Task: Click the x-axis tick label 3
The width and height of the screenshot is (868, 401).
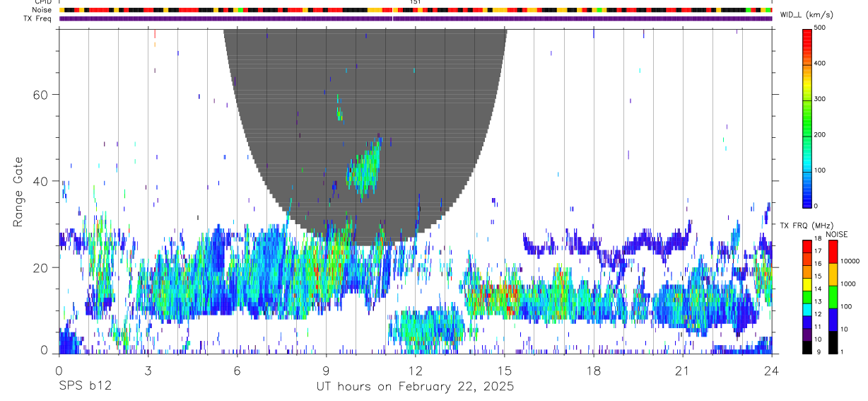Action: click(x=148, y=371)
